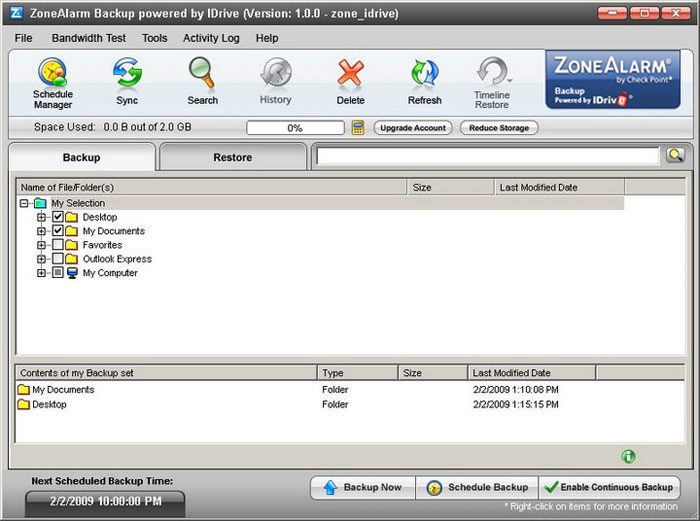The image size is (700, 521).
Task: Check the Favorites checkbox
Action: (x=58, y=245)
